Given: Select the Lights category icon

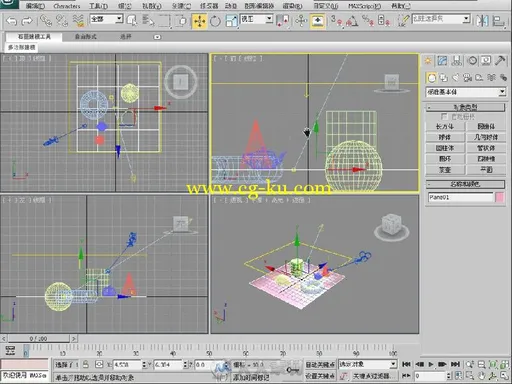Looking at the screenshot, I should (x=455, y=78).
